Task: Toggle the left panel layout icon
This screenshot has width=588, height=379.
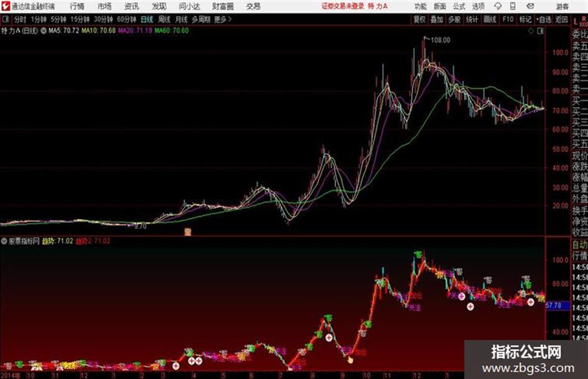Action: click(x=5, y=19)
